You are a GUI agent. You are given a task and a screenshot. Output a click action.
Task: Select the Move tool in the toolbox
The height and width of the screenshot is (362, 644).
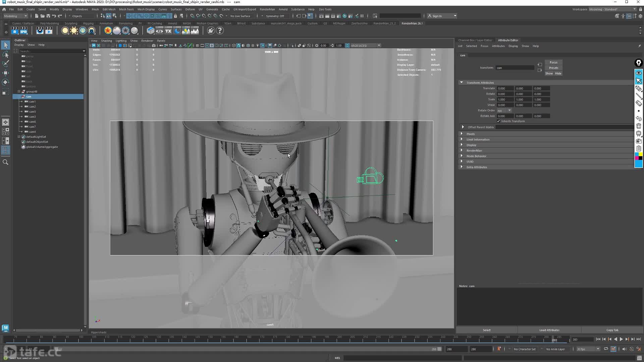pos(6,73)
